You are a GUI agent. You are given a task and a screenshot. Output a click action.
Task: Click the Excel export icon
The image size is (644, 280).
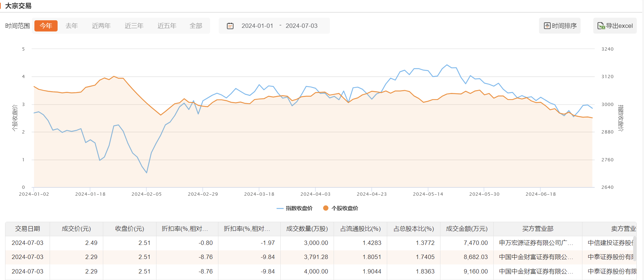tap(601, 26)
